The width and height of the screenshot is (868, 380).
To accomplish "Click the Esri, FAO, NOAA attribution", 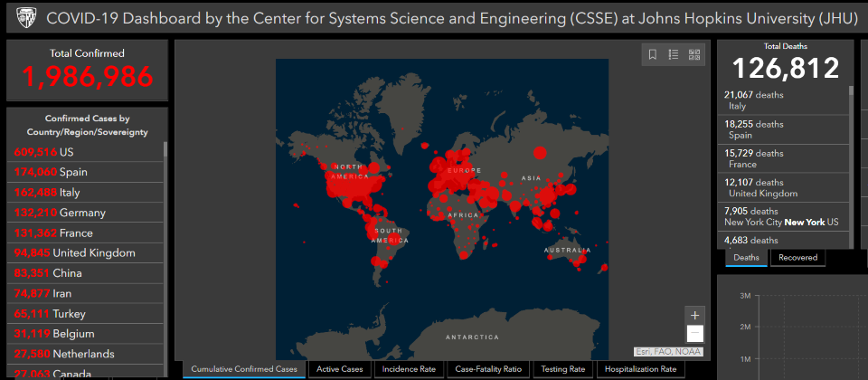I will pyautogui.click(x=669, y=352).
